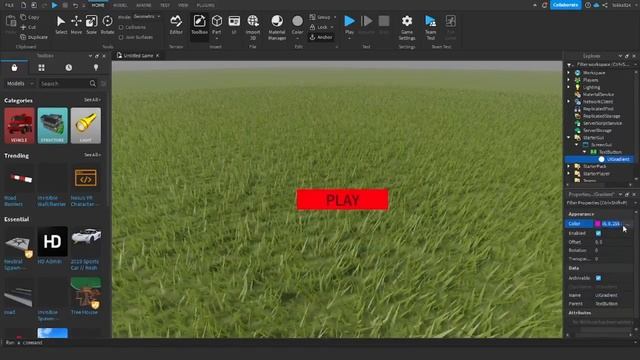
Task: Open the UI editor tool
Action: [x=234, y=24]
